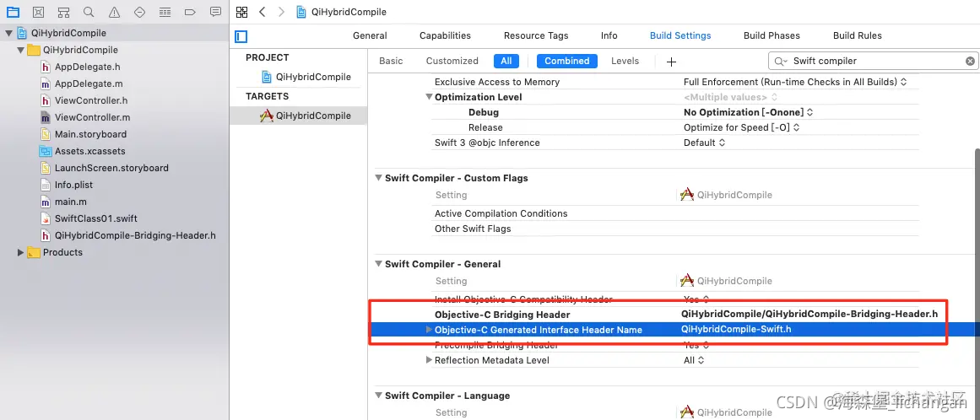Viewport: 980px width, 420px height.
Task: Open the Project navigator folder icon
Action: click(x=13, y=12)
